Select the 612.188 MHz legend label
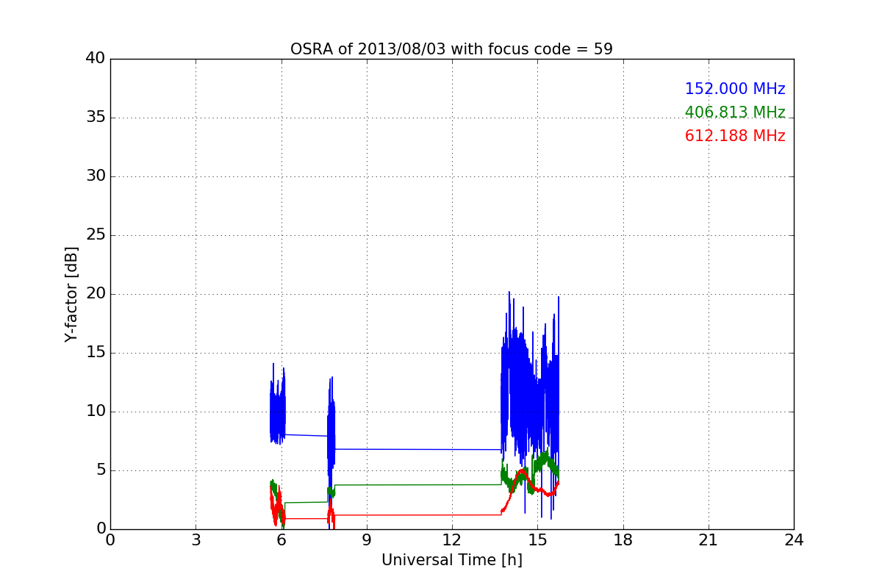This screenshot has width=882, height=588. pyautogui.click(x=735, y=136)
